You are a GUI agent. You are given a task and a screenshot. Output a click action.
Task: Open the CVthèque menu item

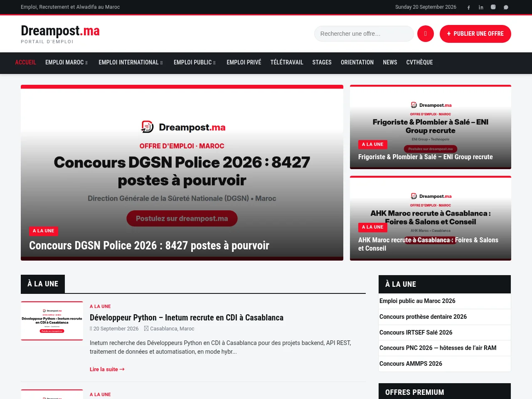tap(419, 62)
